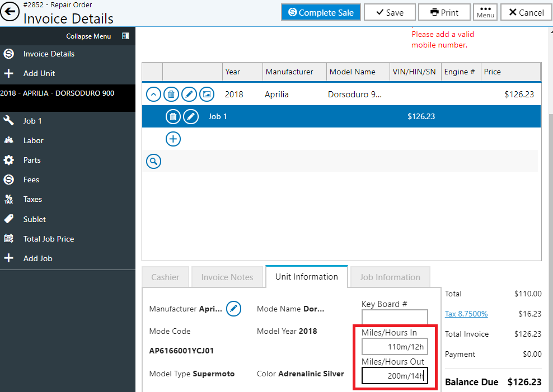Print the invoice
This screenshot has height=392, width=553.
(444, 12)
